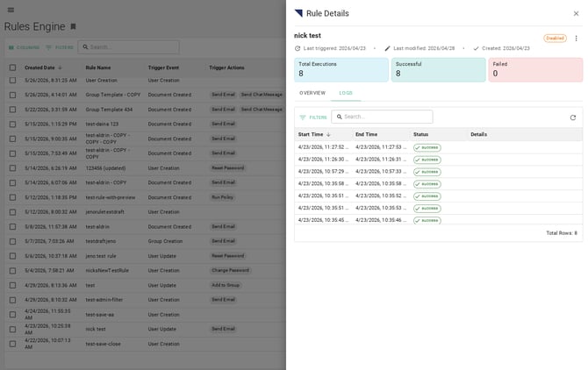588x370 pixels.
Task: Select the Failed executions card
Action: [x=535, y=69]
